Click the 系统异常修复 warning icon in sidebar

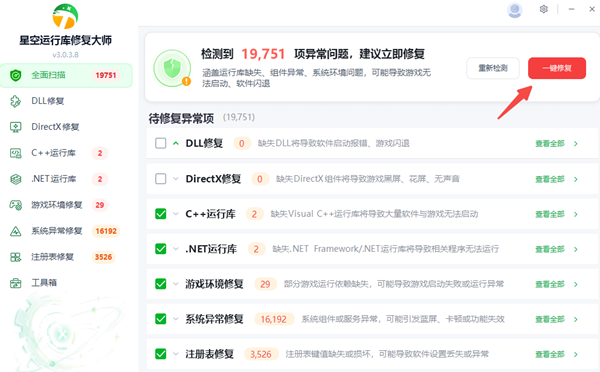pos(15,231)
